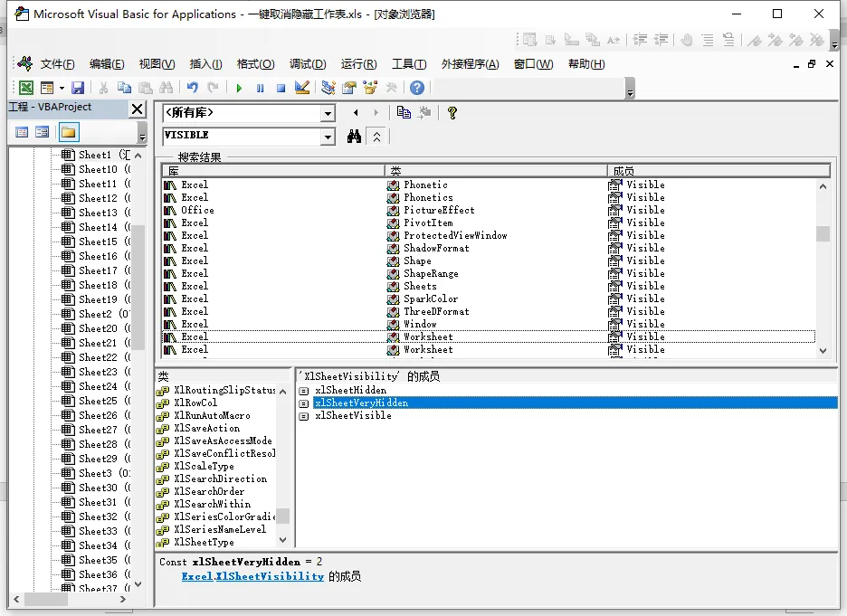Hide search results with double chevron button
The height and width of the screenshot is (616, 847).
pos(376,137)
